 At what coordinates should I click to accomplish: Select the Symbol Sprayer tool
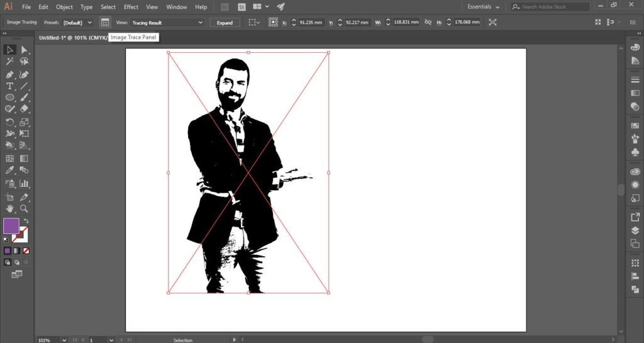9,184
